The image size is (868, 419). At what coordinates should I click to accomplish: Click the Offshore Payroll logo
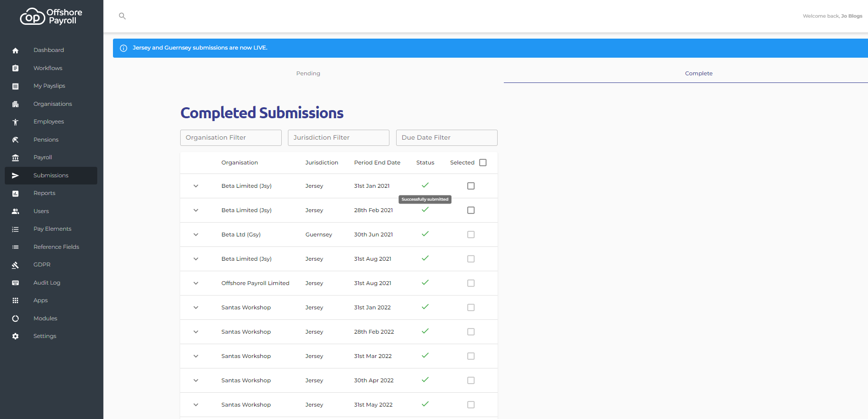[x=51, y=17]
